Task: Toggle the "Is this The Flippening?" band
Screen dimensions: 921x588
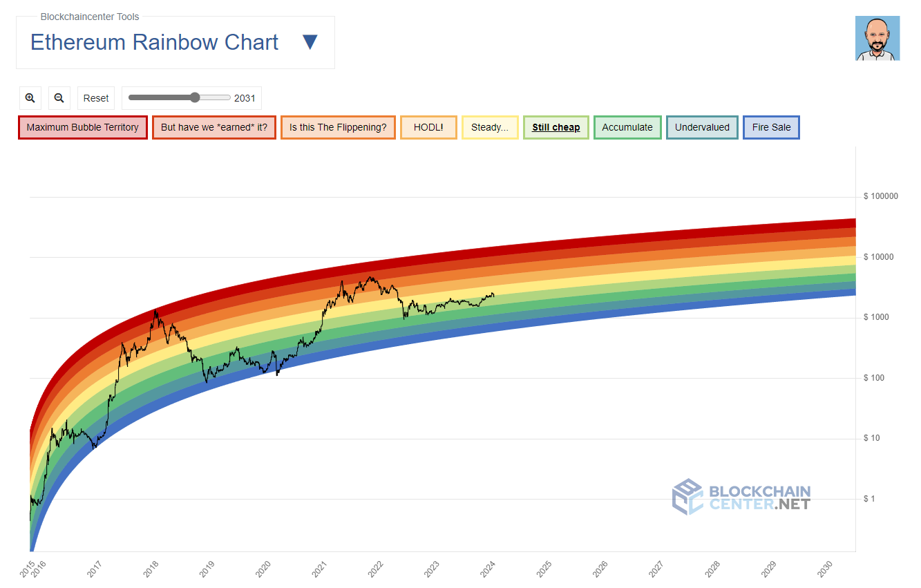Action: tap(338, 128)
